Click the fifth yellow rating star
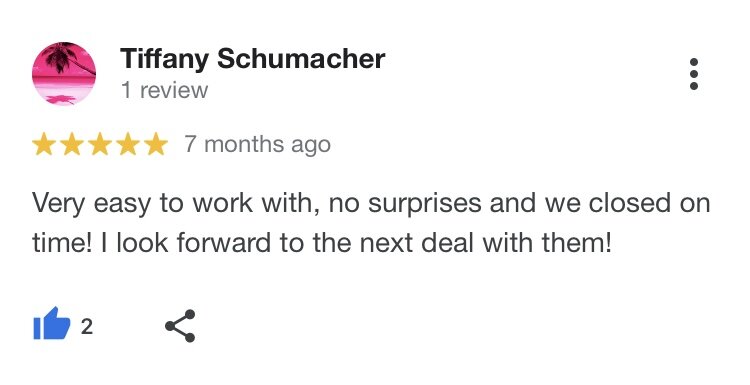The width and height of the screenshot is (750, 385). (x=156, y=144)
